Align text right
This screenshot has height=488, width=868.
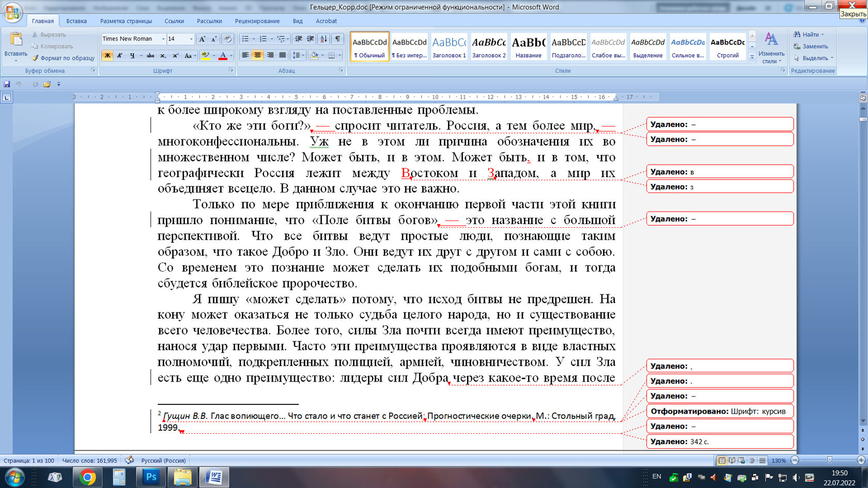[270, 55]
